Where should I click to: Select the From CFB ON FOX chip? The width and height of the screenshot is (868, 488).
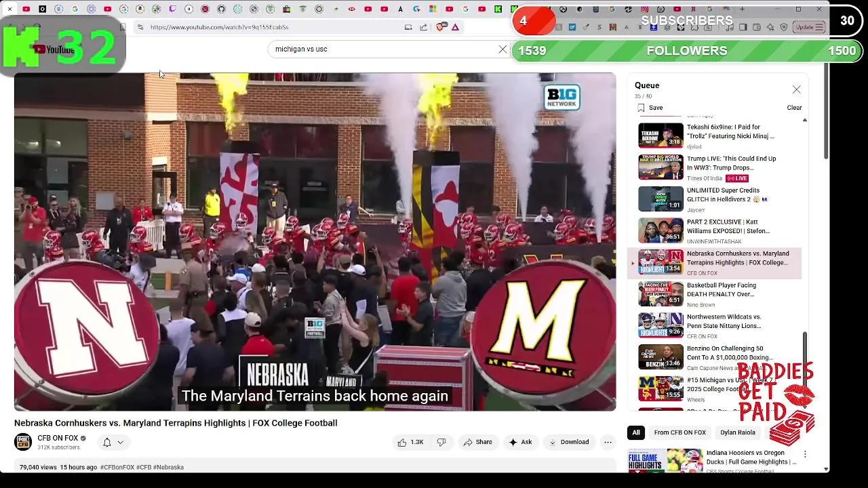pyautogui.click(x=679, y=432)
